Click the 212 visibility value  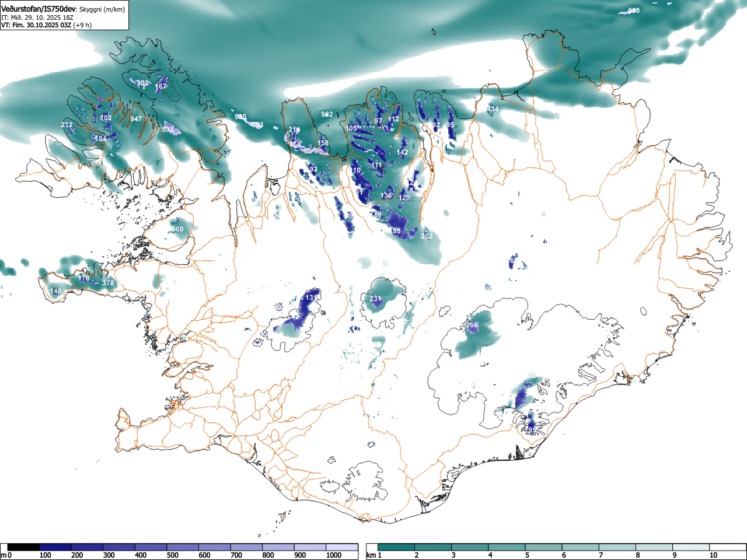67,125
